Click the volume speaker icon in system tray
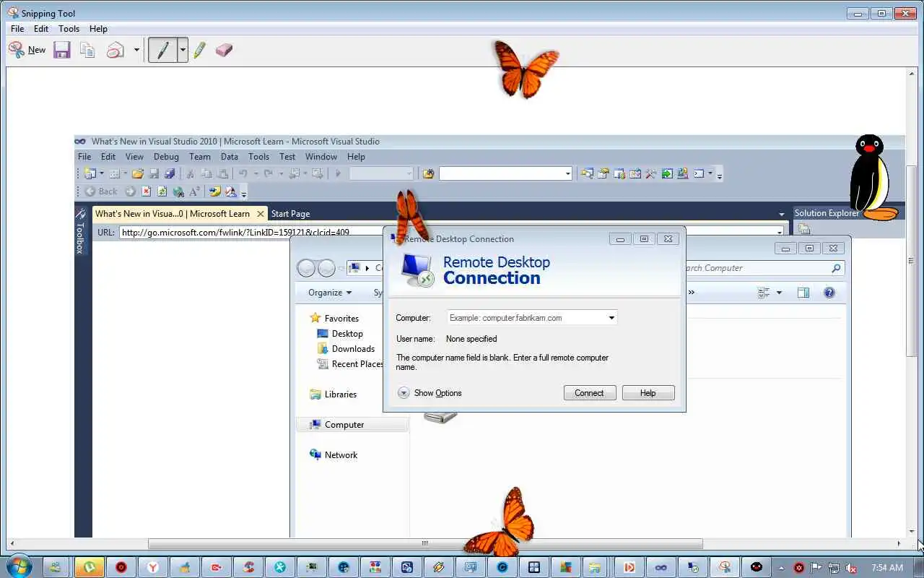 point(851,567)
